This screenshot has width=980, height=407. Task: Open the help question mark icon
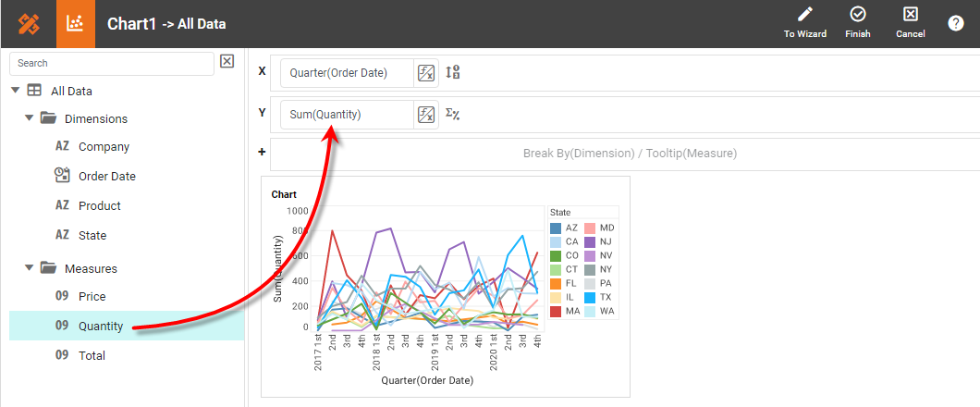(955, 24)
